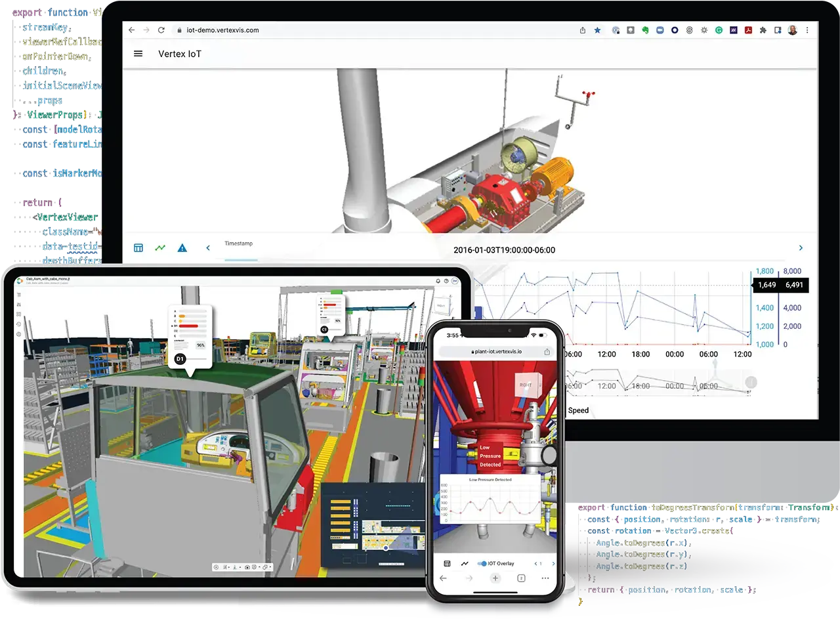Click the desktop browser share icon

point(583,30)
